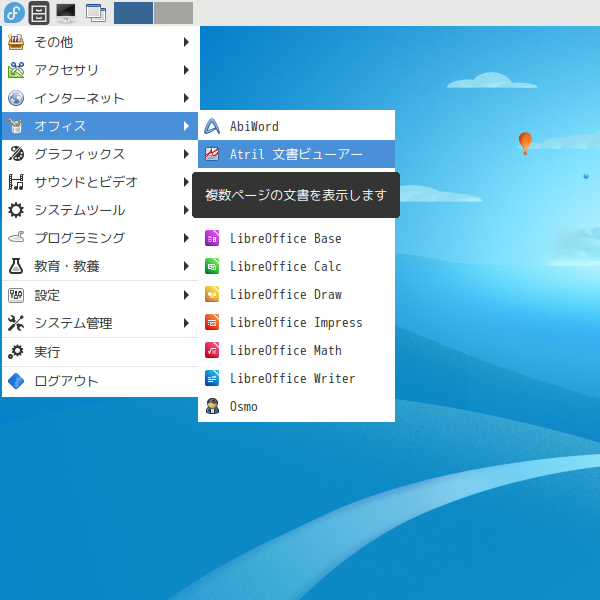Screen dimensions: 600x600
Task: Switch to the second gray workspace
Action: point(173,13)
